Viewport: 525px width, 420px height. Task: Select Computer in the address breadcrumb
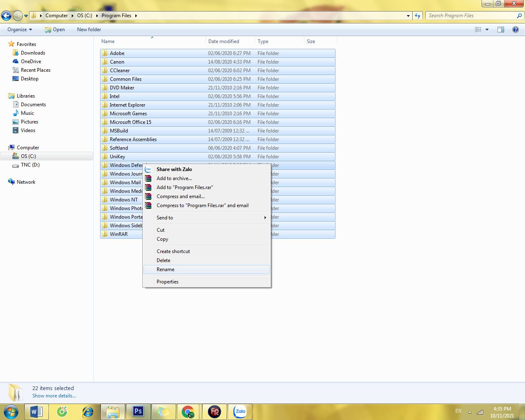(57, 16)
